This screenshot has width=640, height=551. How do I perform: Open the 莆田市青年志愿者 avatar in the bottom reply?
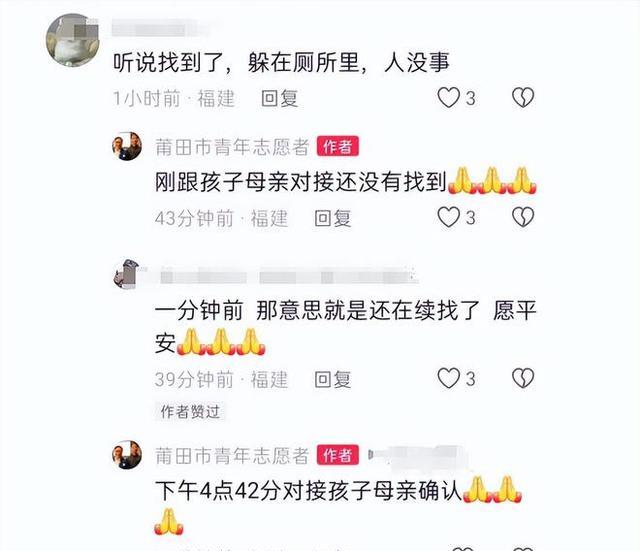point(127,455)
